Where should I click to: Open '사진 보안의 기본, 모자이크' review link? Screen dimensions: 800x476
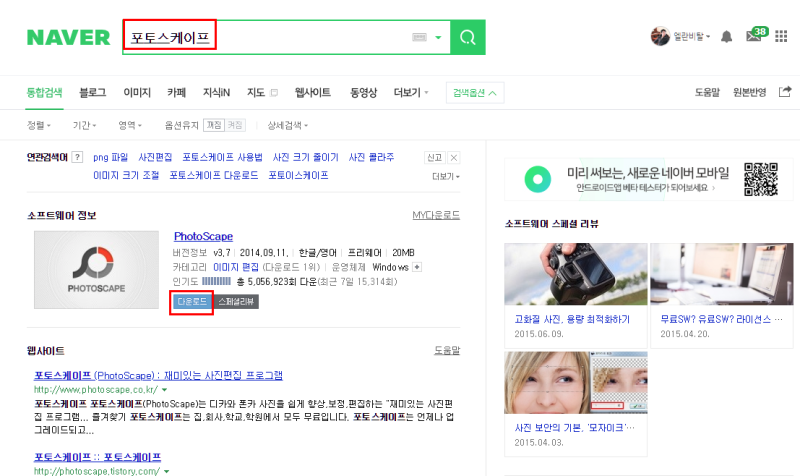[574, 428]
